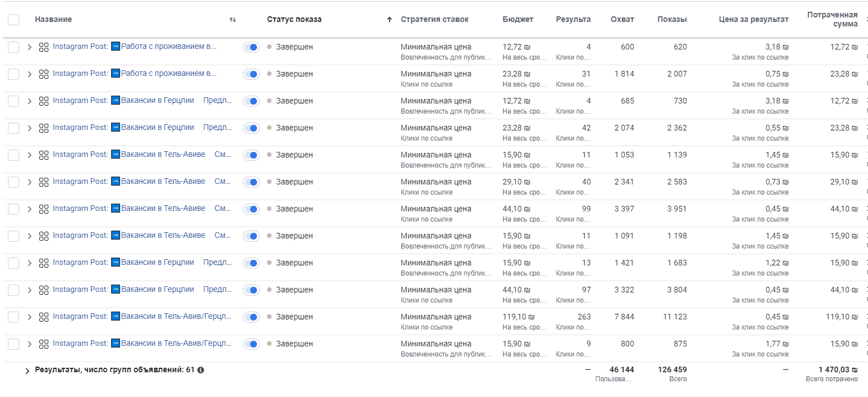Click the ascending sort arrow on Статус показа column
This screenshot has width=868, height=397.
(x=388, y=19)
